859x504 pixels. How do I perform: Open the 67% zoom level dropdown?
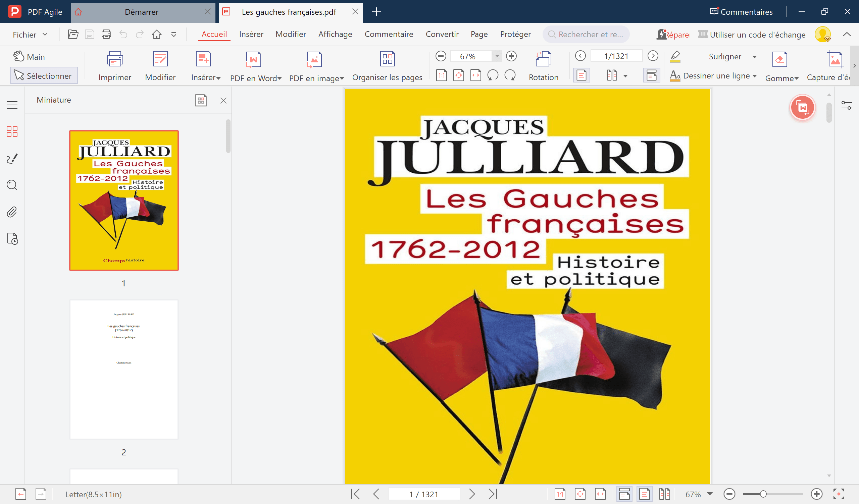coord(497,56)
